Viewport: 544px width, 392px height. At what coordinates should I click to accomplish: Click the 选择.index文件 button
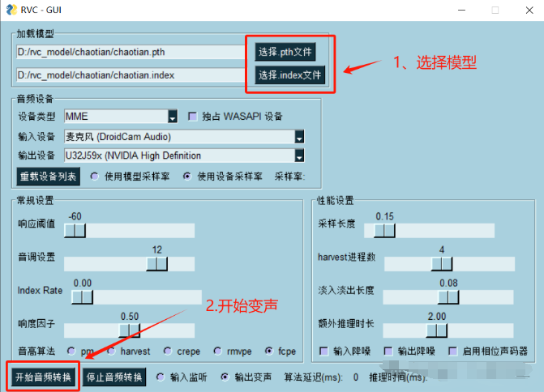click(289, 75)
